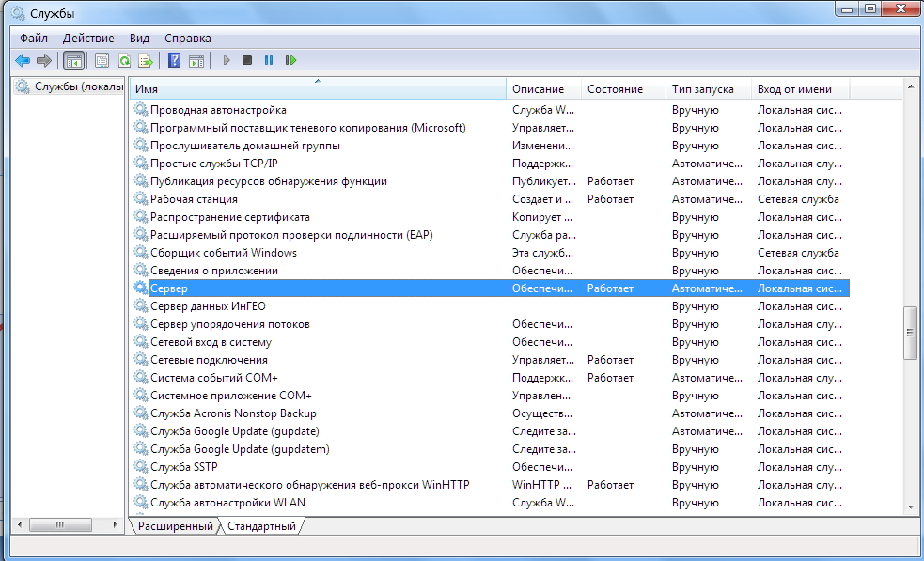924x561 pixels.
Task: Stop the service with the square icon
Action: point(247,60)
